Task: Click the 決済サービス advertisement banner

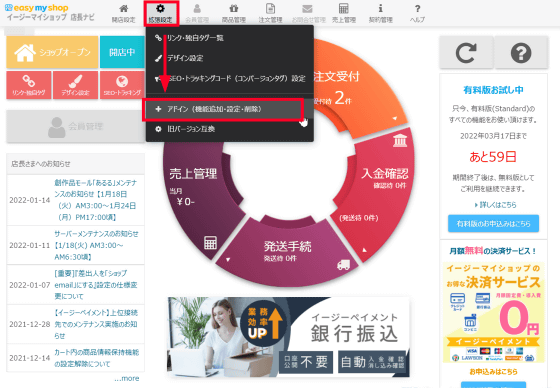Action: pyautogui.click(x=494, y=312)
